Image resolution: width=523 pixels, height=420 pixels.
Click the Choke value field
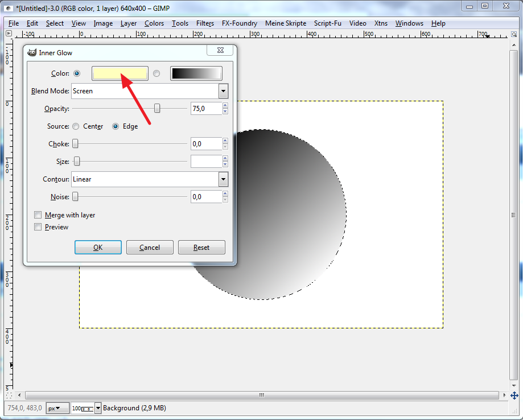pyautogui.click(x=207, y=144)
